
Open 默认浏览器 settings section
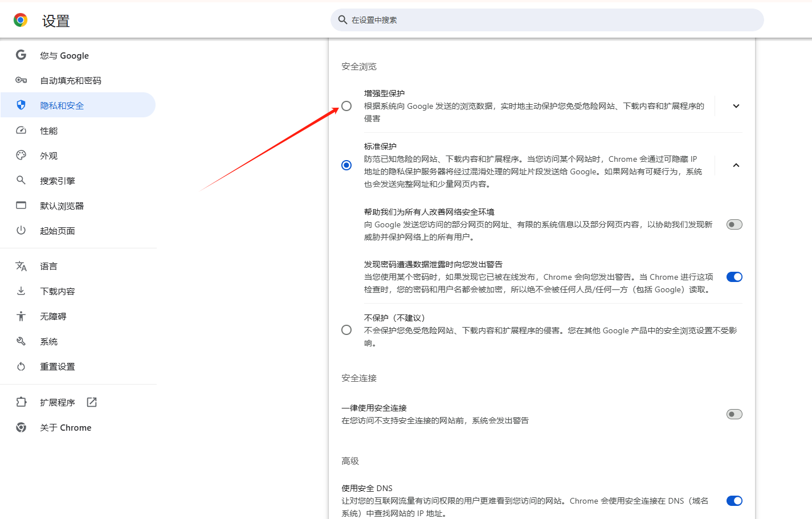click(78, 206)
